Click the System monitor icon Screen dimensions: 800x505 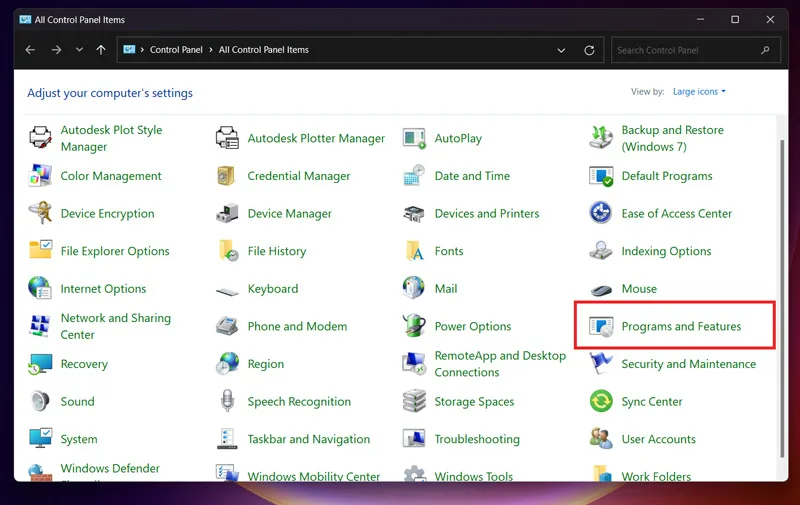[x=40, y=439]
